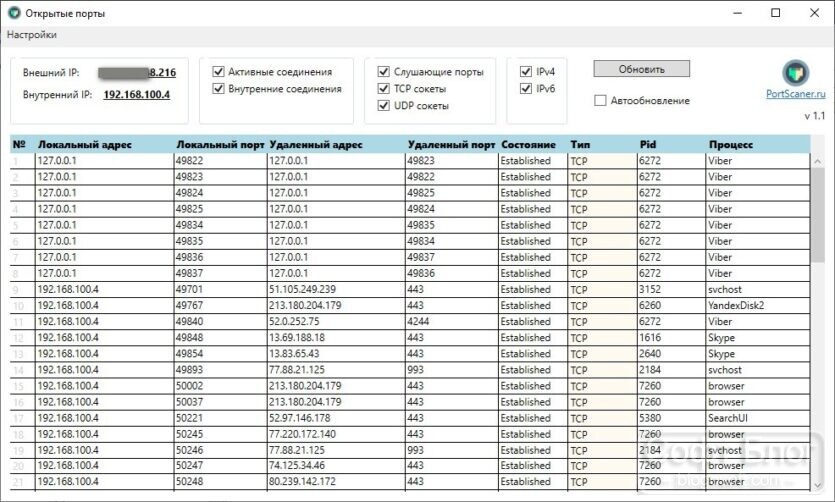Click Pid 1616 cell

(x=671, y=338)
